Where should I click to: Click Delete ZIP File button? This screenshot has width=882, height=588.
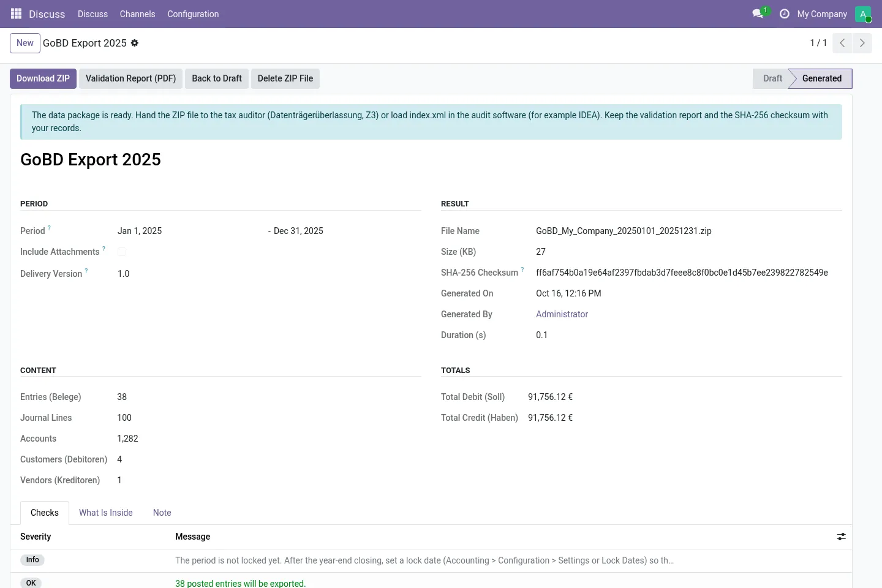[285, 78]
